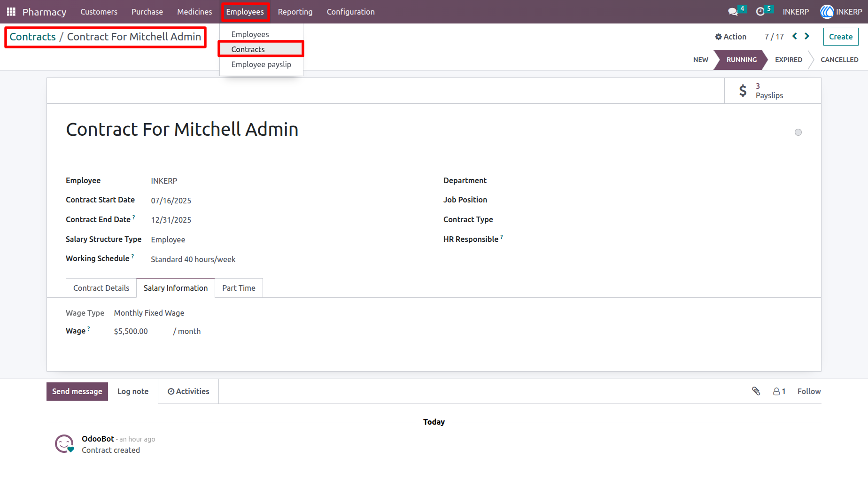Set status to EXPIRED
868x489 pixels.
tap(788, 60)
